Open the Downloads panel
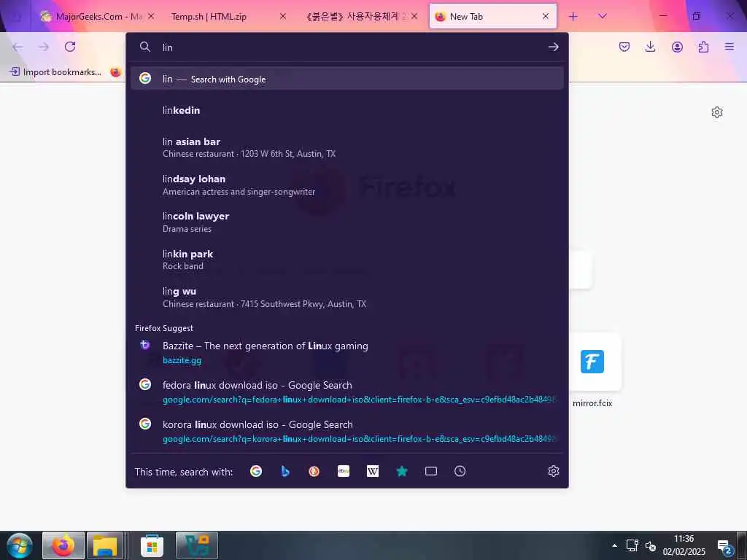747x560 pixels. click(650, 47)
